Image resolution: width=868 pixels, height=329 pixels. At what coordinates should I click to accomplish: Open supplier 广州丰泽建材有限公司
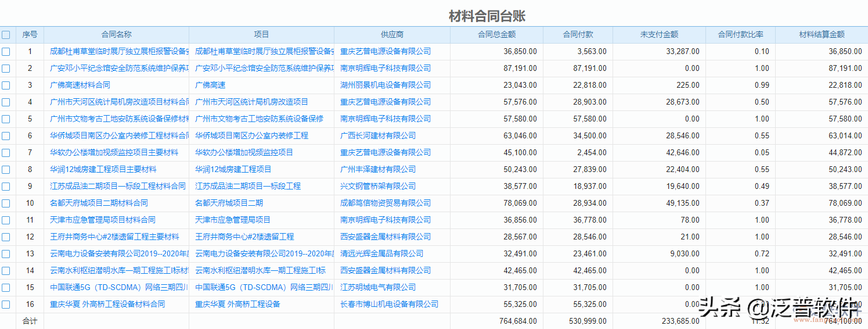click(378, 170)
